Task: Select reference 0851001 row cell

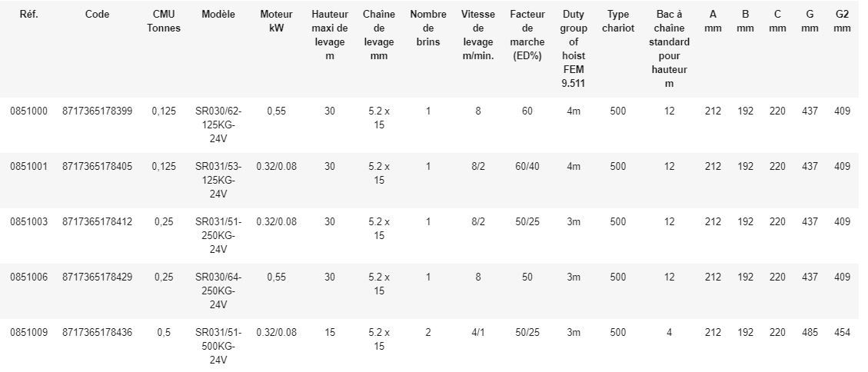Action: (29, 167)
